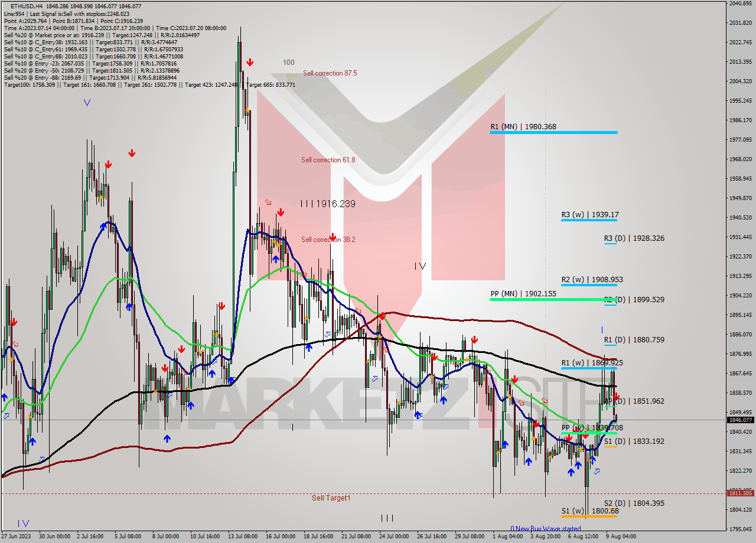756x543 pixels.
Task: Select the 'PP (D) | 1851.962' pivot label
Action: tap(634, 401)
